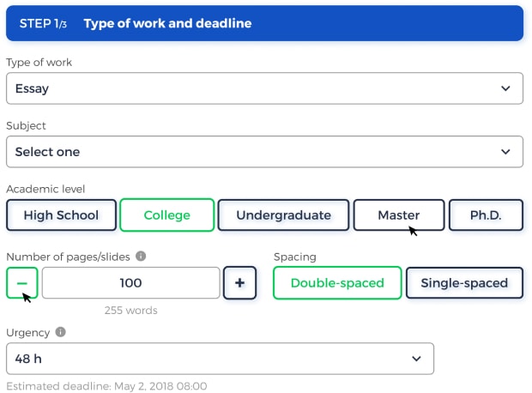Enable Double-spaced spacing option
The width and height of the screenshot is (532, 393).
click(336, 283)
